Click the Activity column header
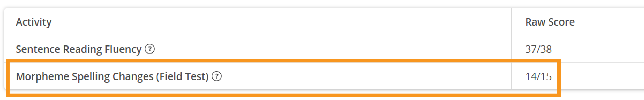The height and width of the screenshot is (100, 644). coord(34,22)
